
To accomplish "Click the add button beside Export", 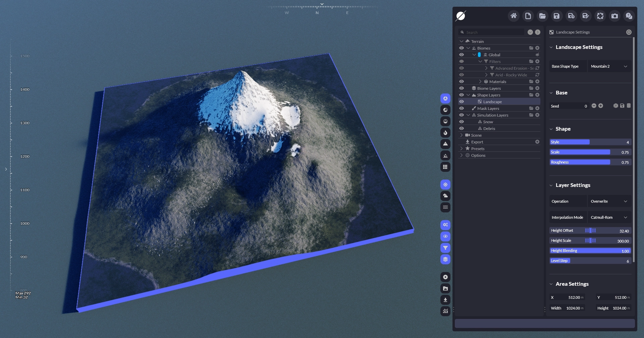I will [x=537, y=142].
